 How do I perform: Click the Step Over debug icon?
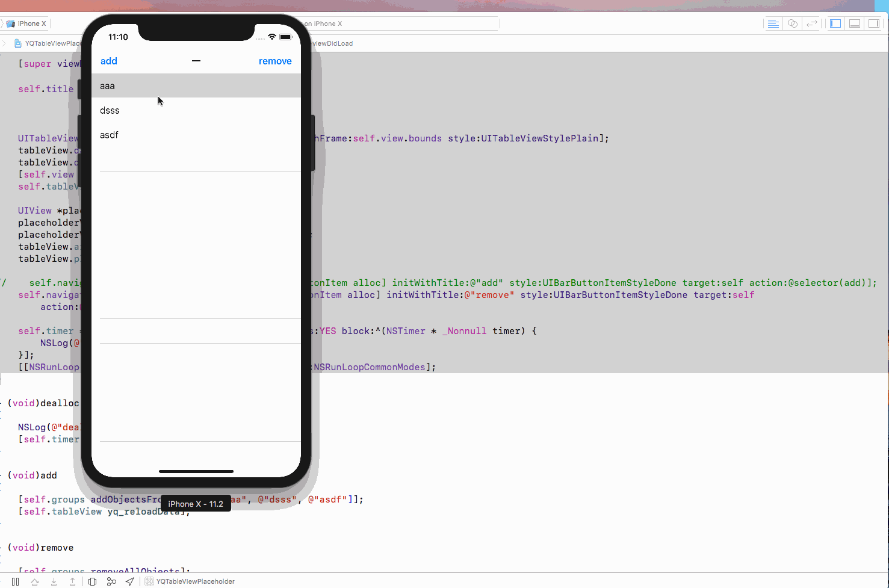(35, 581)
